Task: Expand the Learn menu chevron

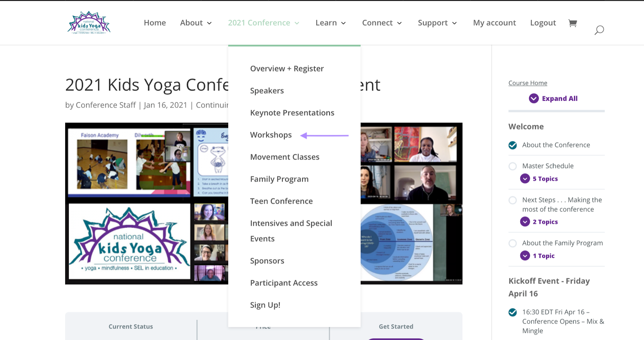Action: point(343,23)
